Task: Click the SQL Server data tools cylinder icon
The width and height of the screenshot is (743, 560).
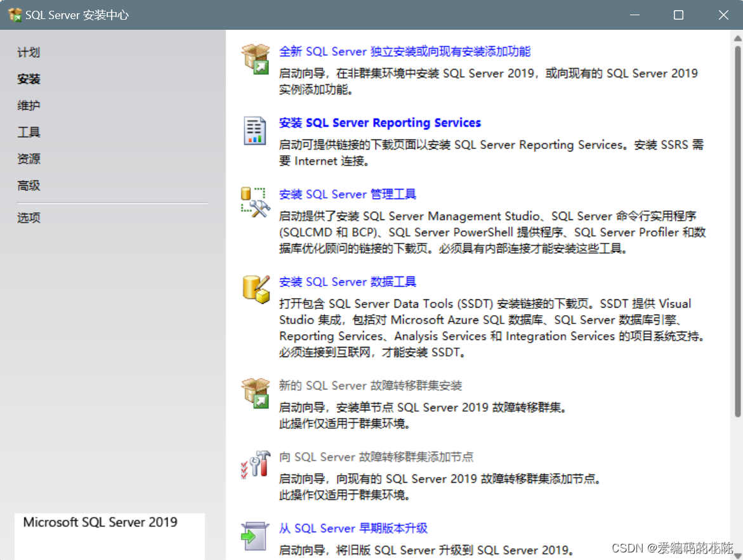Action: tap(256, 289)
